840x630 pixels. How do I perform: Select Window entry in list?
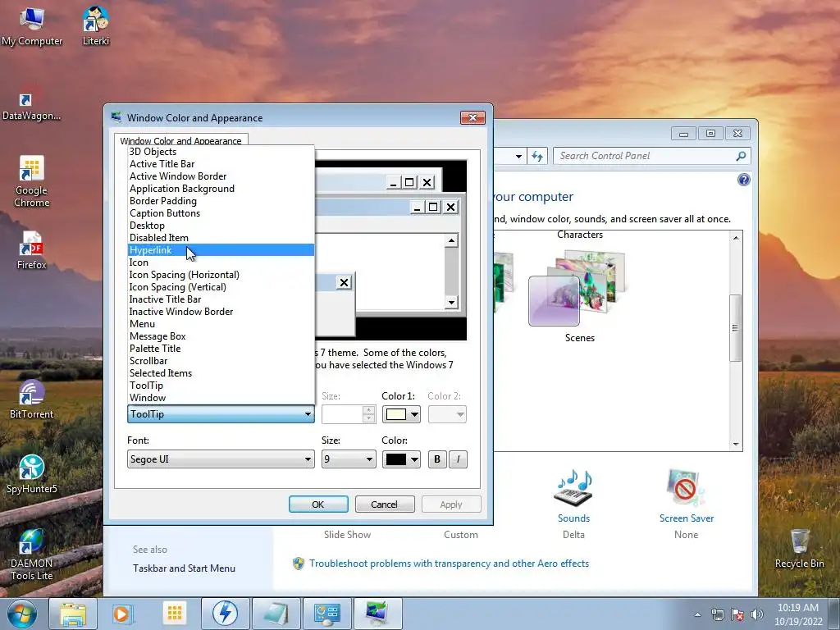pos(221,398)
